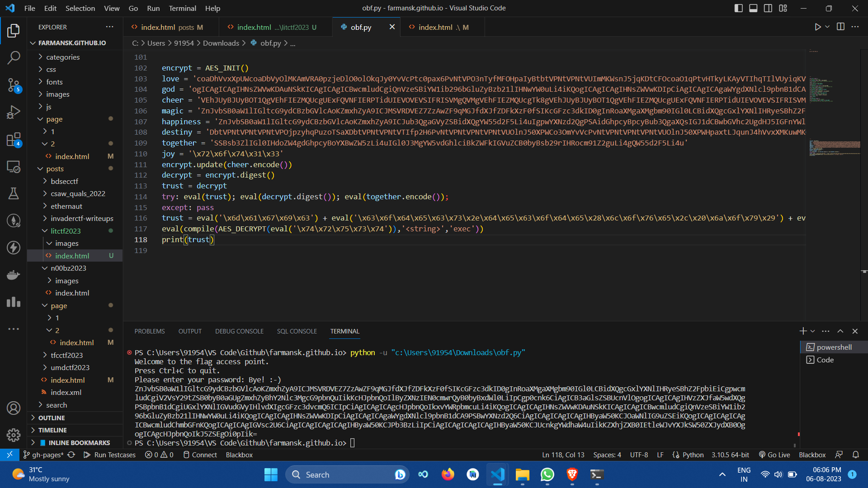Screen dimensions: 868x488
Task: Switch to the index.html litctf2023 tab
Action: point(276,27)
